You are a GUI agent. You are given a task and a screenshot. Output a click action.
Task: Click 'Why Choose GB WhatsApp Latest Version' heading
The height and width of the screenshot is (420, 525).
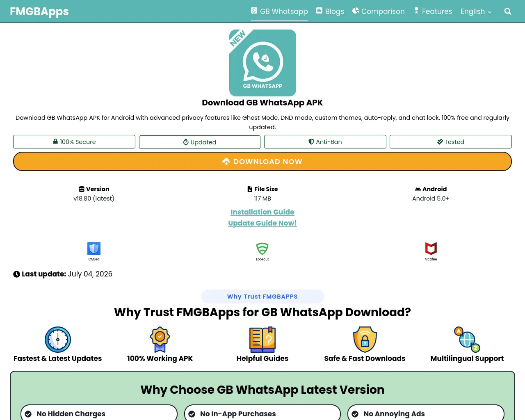(x=262, y=390)
